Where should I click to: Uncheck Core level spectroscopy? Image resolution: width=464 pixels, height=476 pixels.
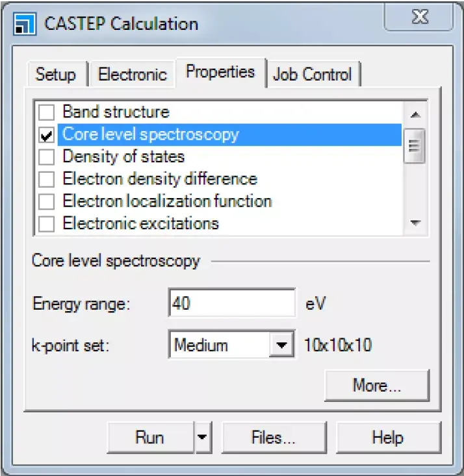47,135
